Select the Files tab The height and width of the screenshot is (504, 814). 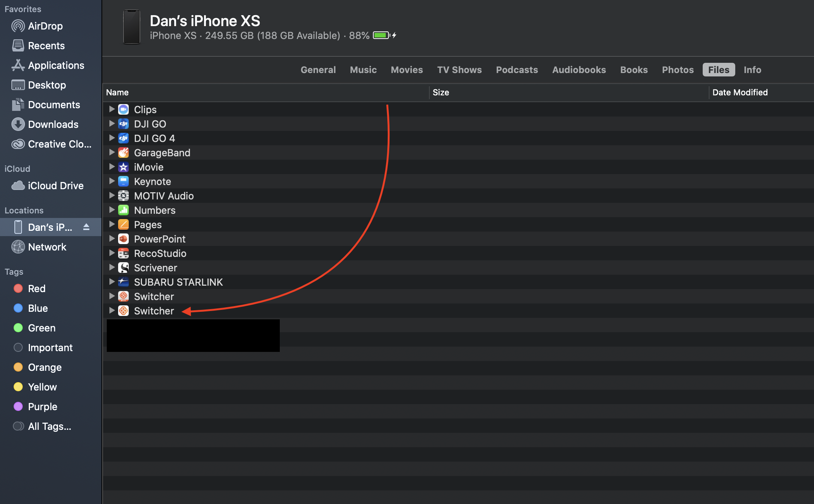(719, 70)
